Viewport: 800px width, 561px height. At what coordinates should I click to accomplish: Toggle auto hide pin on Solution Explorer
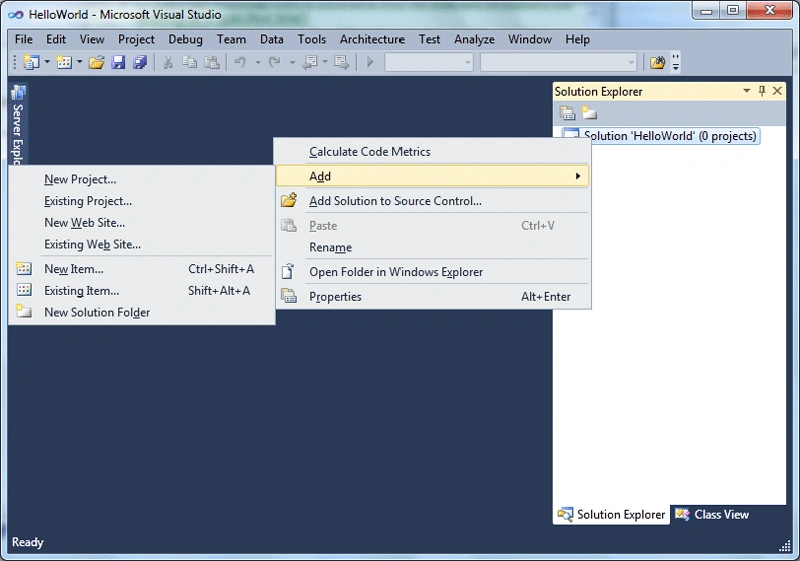[762, 91]
